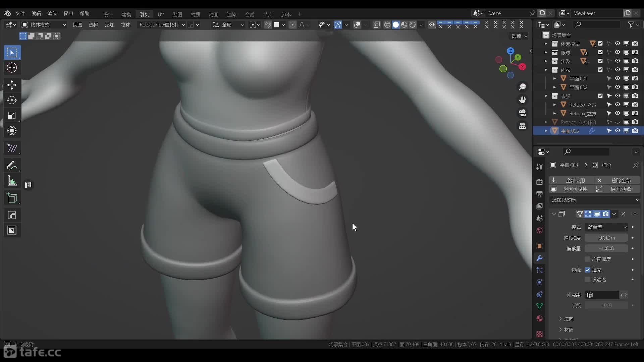Toggle proportional editing in header

[x=293, y=25]
